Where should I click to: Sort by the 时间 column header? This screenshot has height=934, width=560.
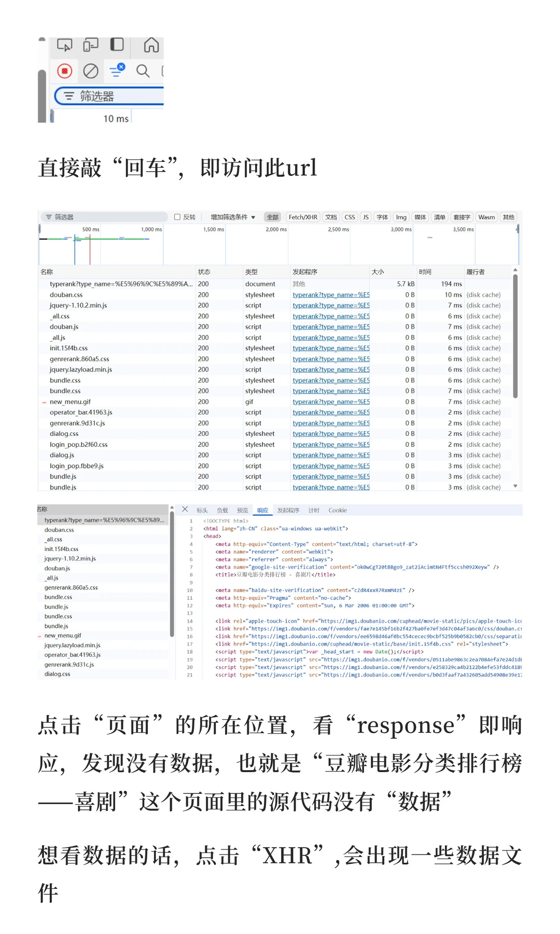coord(440,271)
